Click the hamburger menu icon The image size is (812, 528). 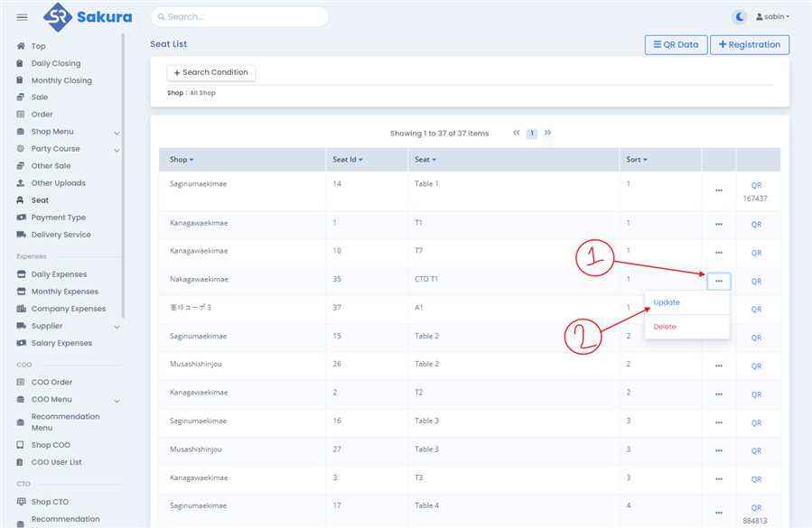(x=22, y=17)
